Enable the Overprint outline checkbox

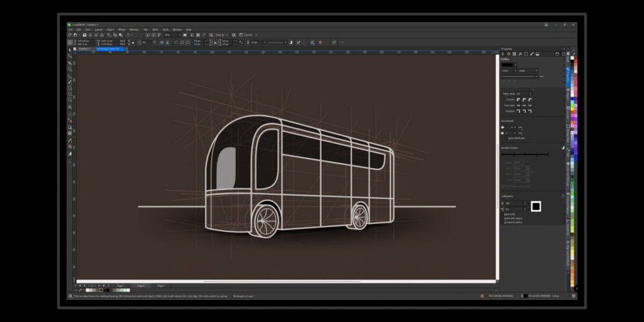tap(502, 222)
